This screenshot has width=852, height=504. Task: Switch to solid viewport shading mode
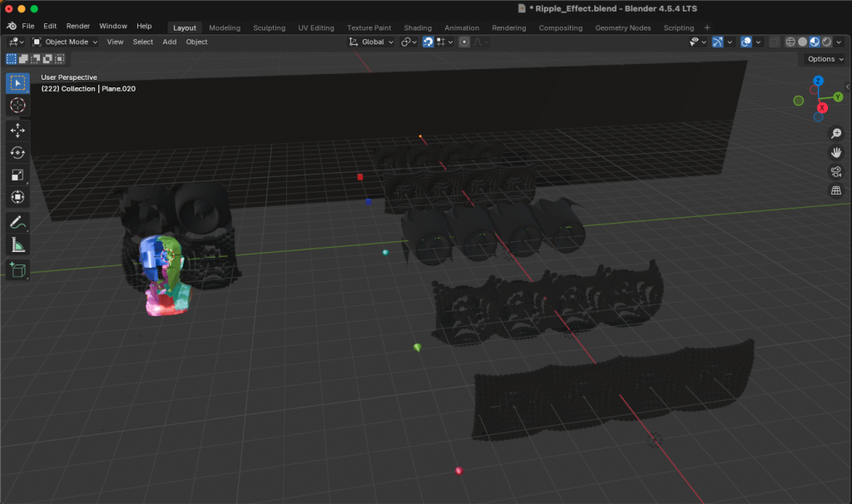tap(802, 42)
